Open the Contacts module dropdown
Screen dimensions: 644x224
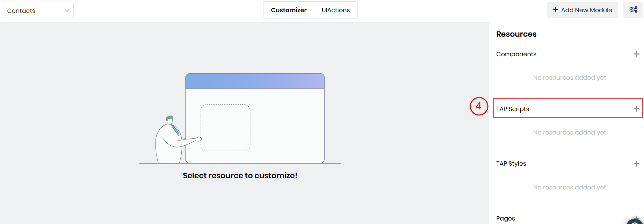38,10
